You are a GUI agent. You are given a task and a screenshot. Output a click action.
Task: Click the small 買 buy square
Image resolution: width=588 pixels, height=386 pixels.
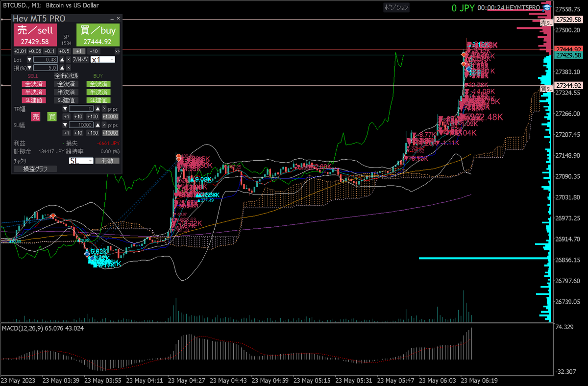52,117
